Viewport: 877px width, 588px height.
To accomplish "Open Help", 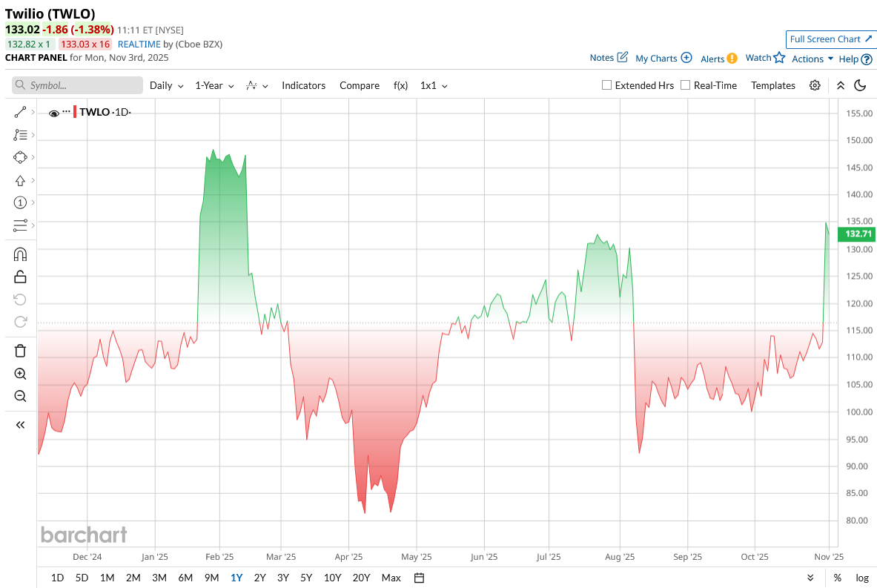I will click(856, 59).
